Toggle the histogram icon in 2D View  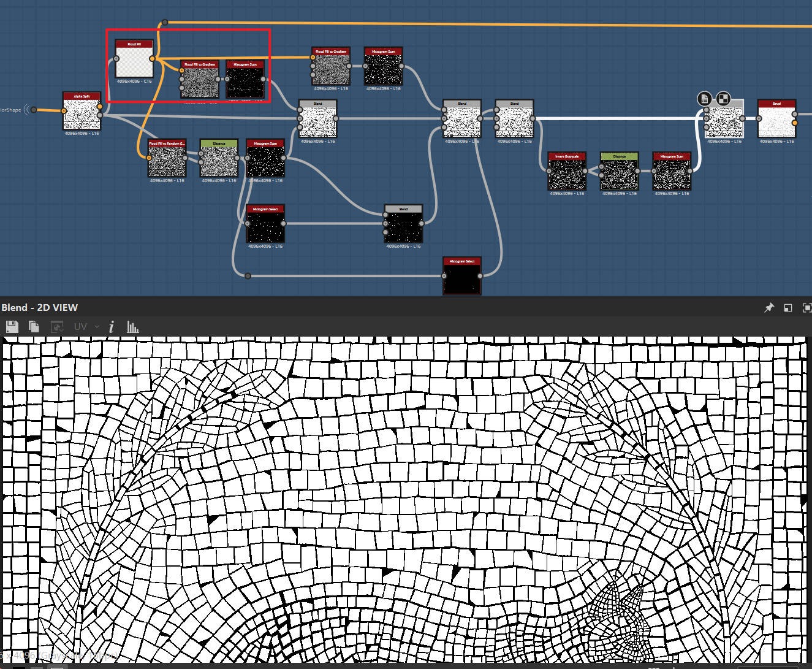coord(132,327)
